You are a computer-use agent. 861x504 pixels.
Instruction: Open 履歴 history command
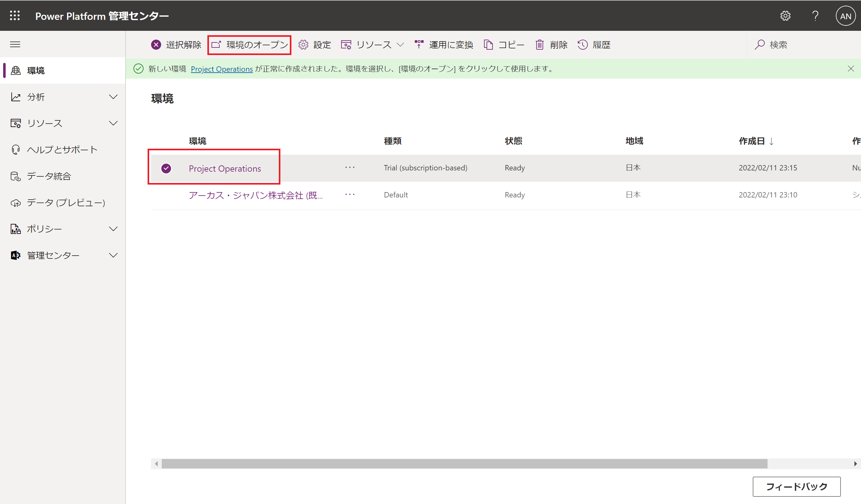pyautogui.click(x=594, y=45)
